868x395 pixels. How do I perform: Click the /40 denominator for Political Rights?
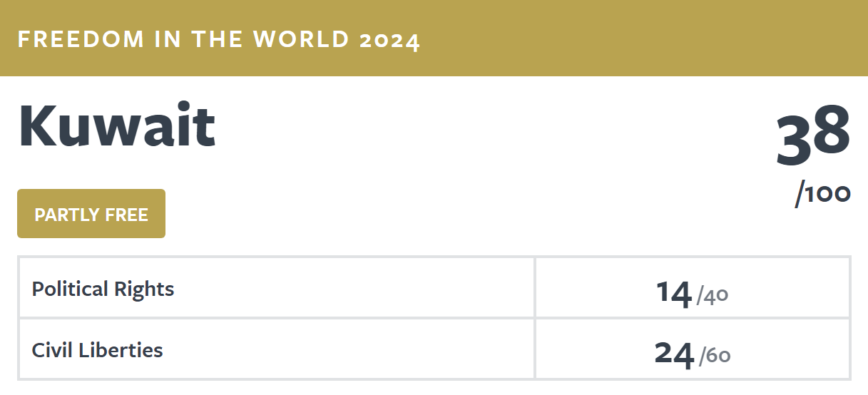tap(713, 295)
